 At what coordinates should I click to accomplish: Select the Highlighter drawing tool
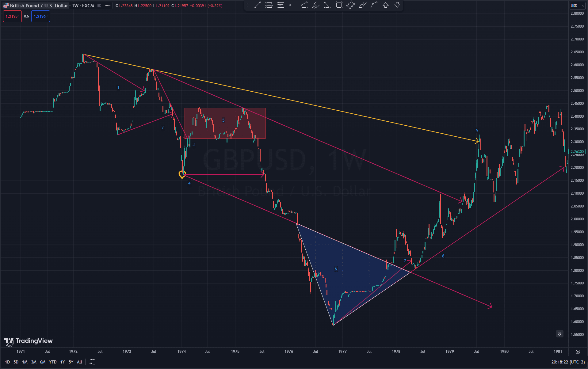[316, 5]
